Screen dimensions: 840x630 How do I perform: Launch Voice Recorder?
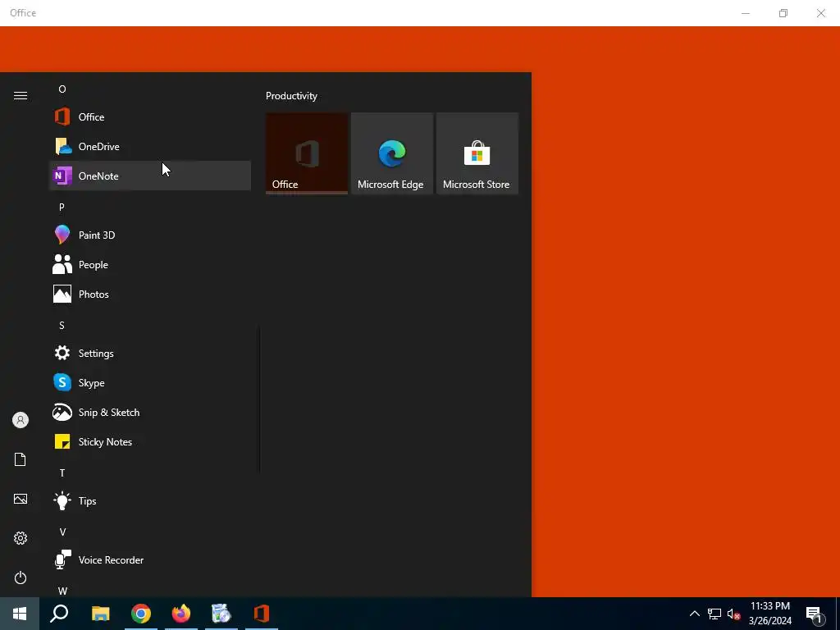[x=150, y=559]
